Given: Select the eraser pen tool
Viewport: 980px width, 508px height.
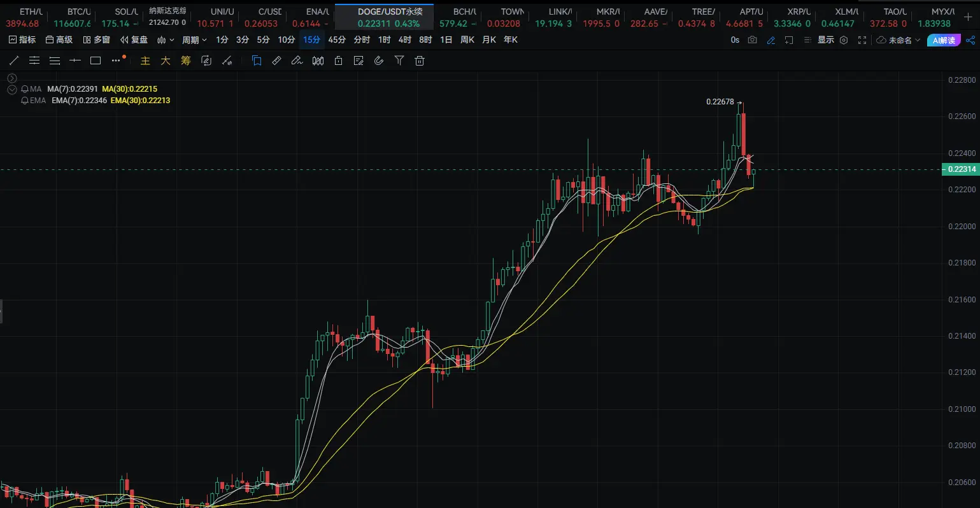Looking at the screenshot, I should (x=297, y=60).
